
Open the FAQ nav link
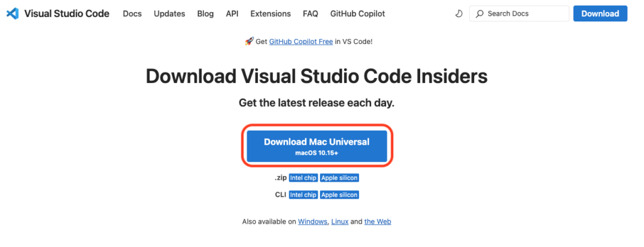[x=311, y=14]
